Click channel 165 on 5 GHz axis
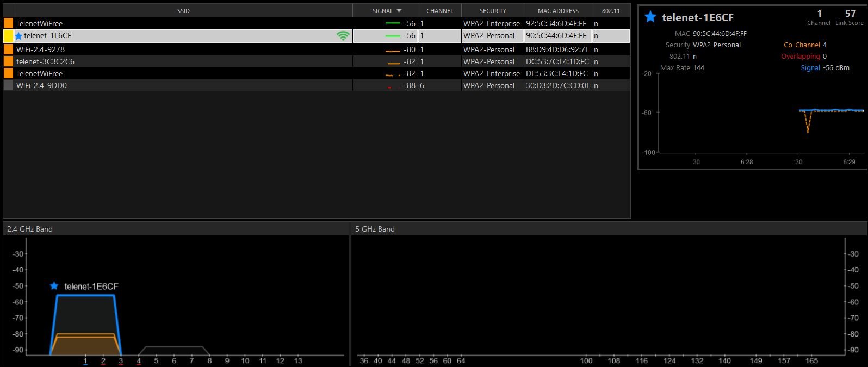This screenshot has width=868, height=367. point(811,360)
